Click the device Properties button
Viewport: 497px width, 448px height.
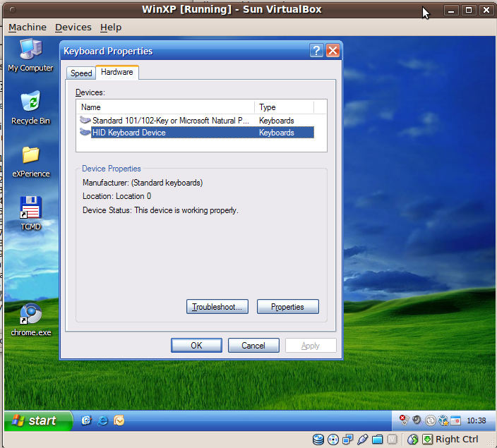coord(288,307)
